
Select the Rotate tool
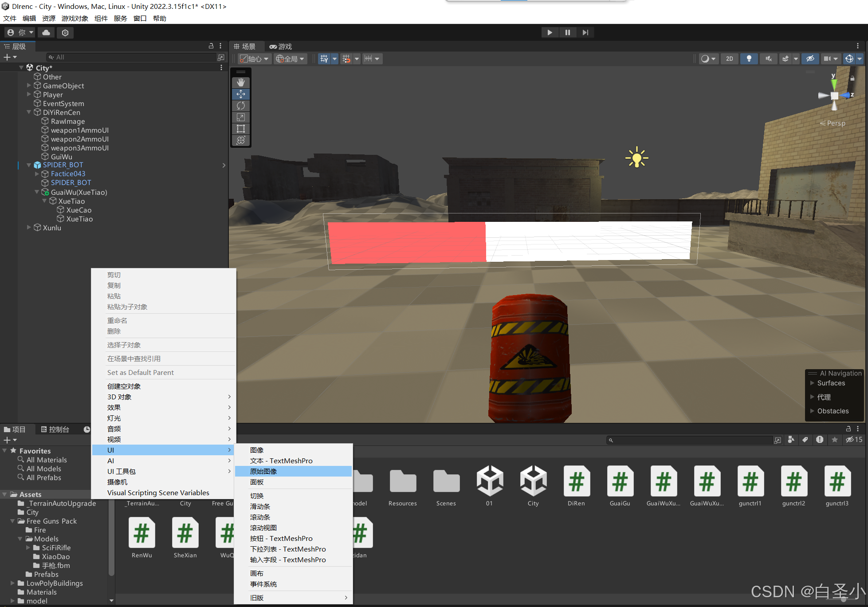(x=241, y=106)
